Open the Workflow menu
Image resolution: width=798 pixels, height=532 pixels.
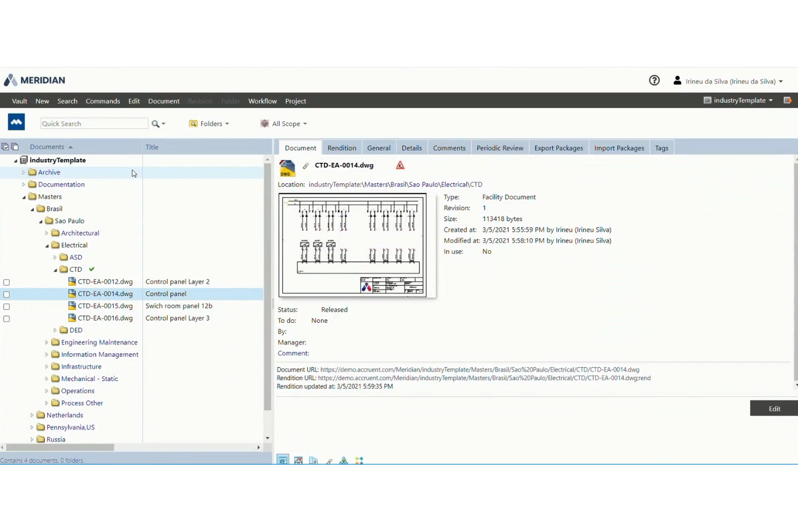(263, 101)
